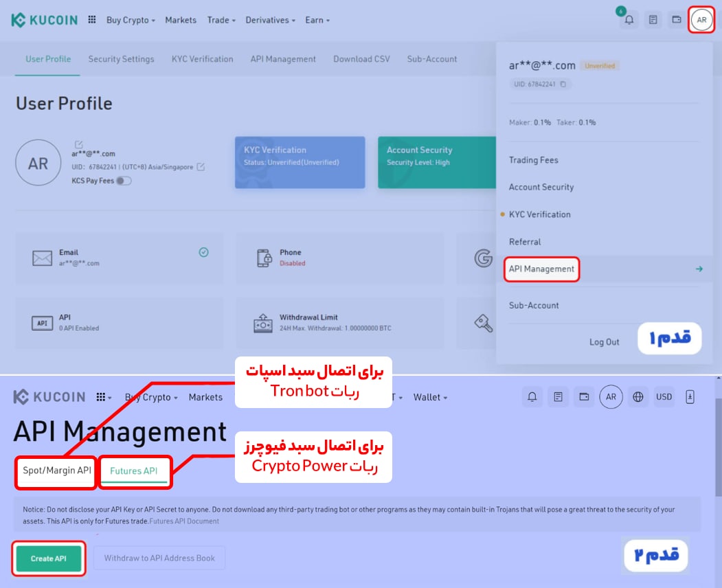Click Log Out in account dropdown
The height and width of the screenshot is (588, 722).
(x=604, y=342)
